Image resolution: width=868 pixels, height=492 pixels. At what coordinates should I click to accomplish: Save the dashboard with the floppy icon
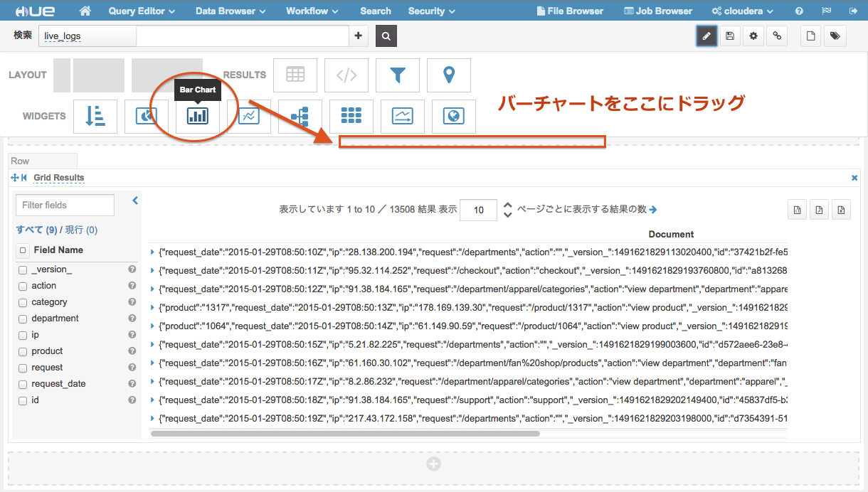point(729,36)
